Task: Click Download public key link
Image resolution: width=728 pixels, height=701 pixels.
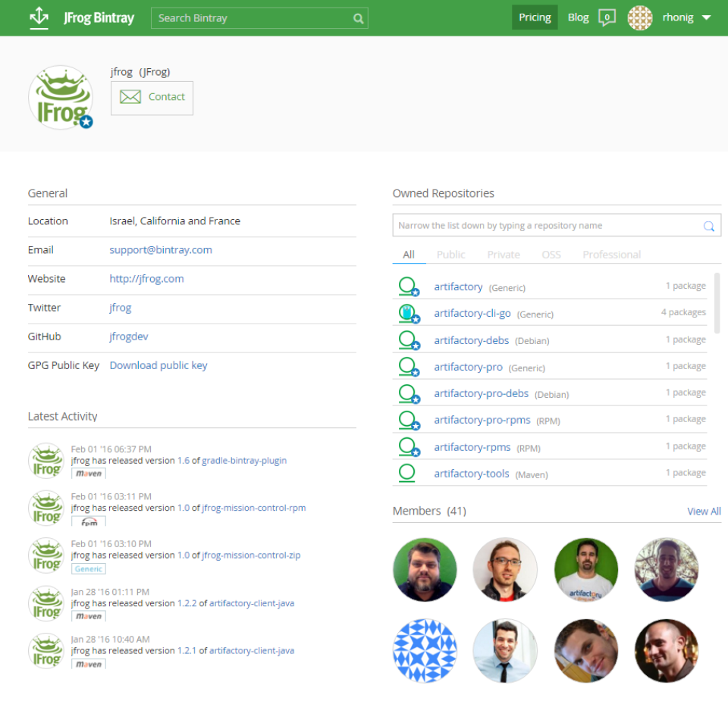Action: 158,365
